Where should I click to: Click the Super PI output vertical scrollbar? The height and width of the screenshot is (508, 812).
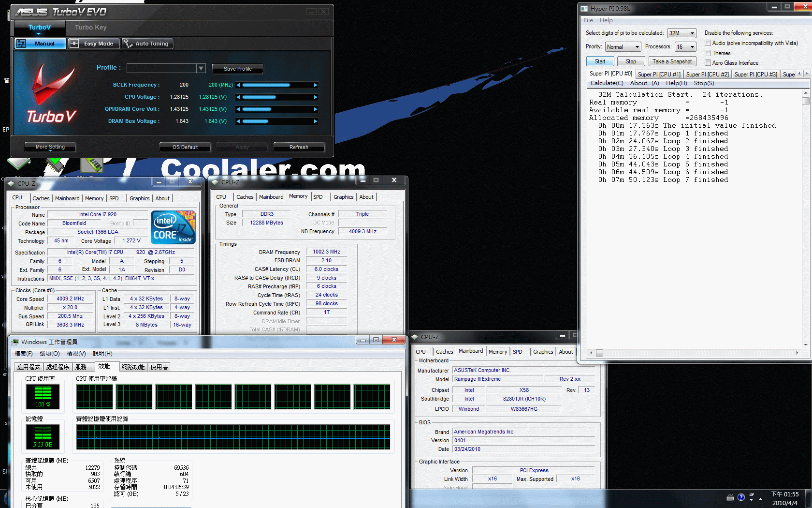coord(805,219)
